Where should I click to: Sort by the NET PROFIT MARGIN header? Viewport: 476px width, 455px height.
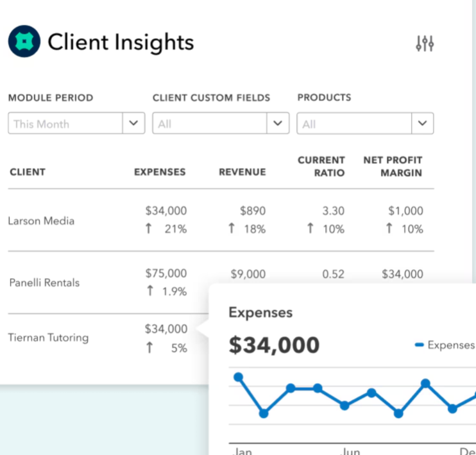click(393, 166)
